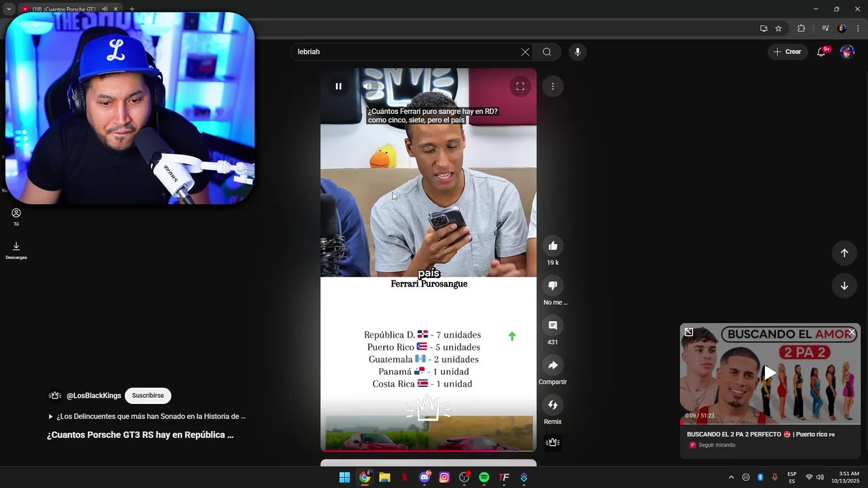Open Discord from the taskbar
This screenshot has width=868, height=488.
pos(425,477)
